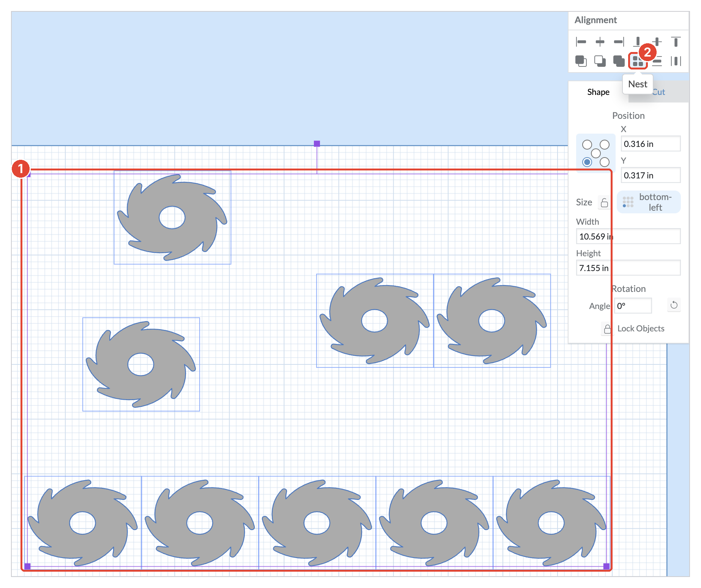
Task: Click the Alignment panel header
Action: click(x=595, y=20)
